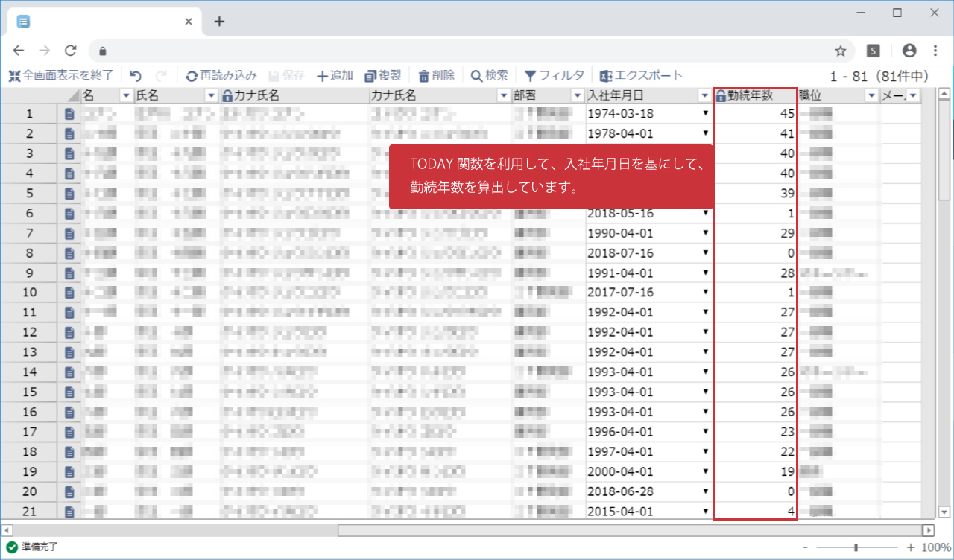Image resolution: width=954 pixels, height=560 pixels.
Task: Open 検索 search from the toolbar
Action: pyautogui.click(x=489, y=75)
